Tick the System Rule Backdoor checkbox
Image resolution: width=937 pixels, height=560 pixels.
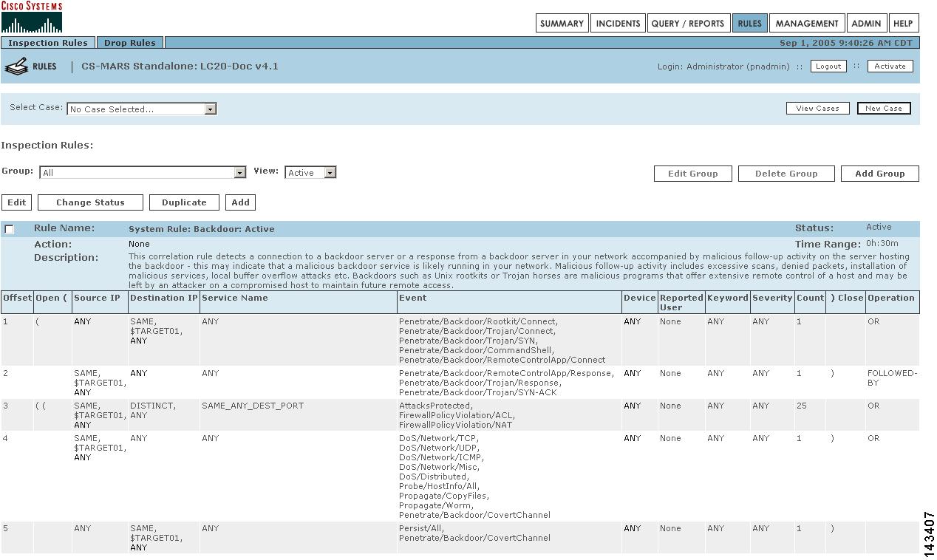(x=9, y=229)
